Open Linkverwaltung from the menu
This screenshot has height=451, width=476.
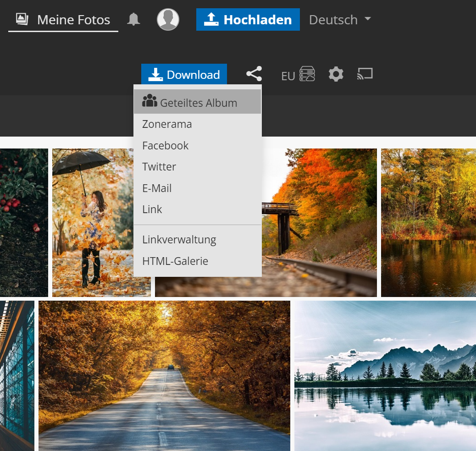point(179,240)
